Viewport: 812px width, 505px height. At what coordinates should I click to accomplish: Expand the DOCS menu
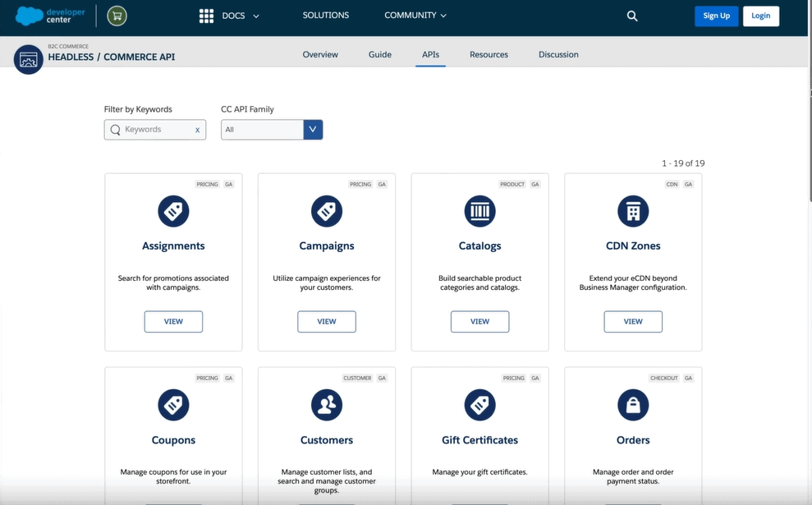point(241,16)
